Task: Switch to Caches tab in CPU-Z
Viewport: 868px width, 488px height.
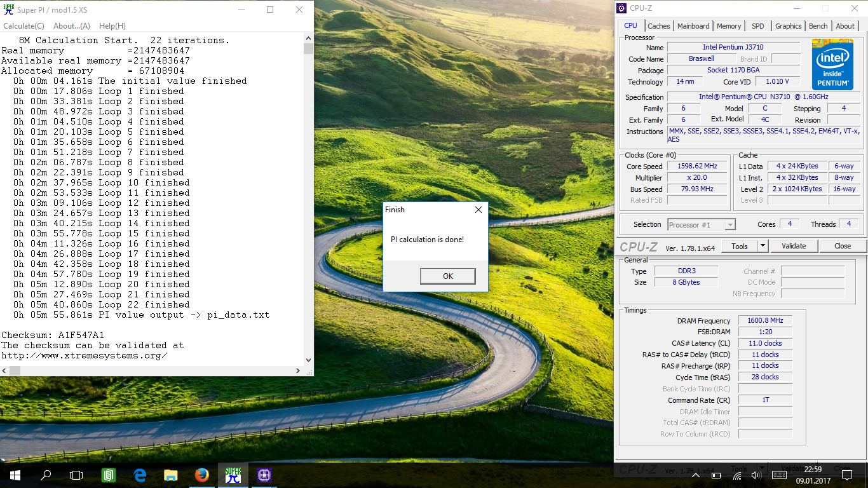Action: pos(659,26)
